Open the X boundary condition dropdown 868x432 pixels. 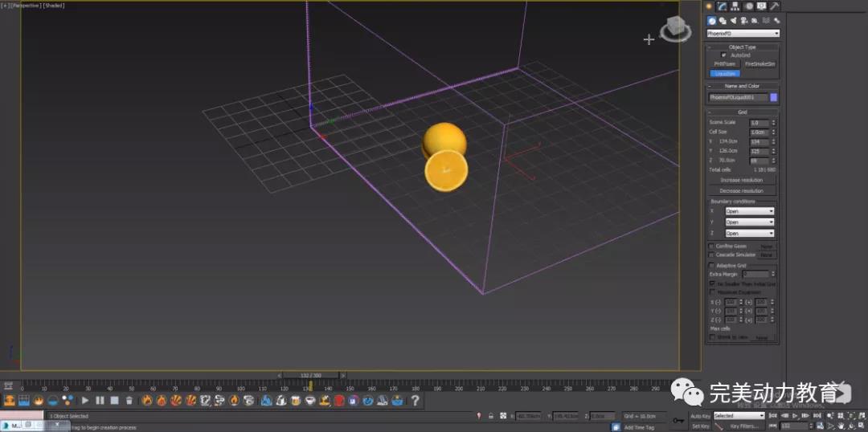pyautogui.click(x=749, y=211)
